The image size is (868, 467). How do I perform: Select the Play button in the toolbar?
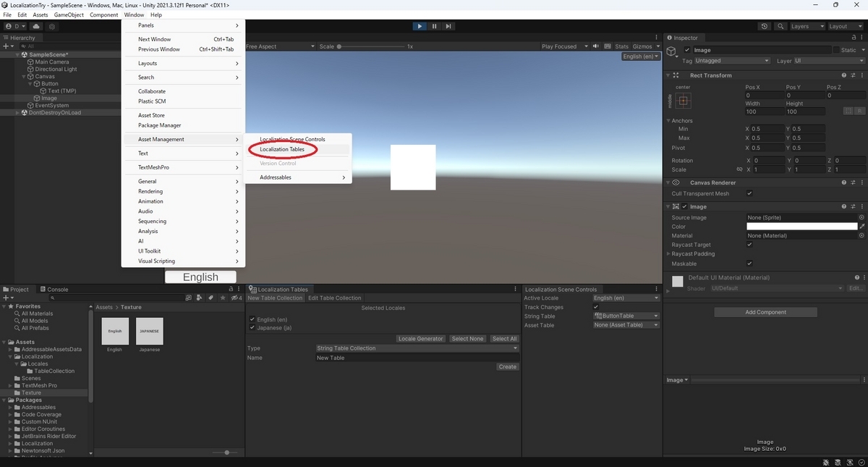[x=420, y=26]
